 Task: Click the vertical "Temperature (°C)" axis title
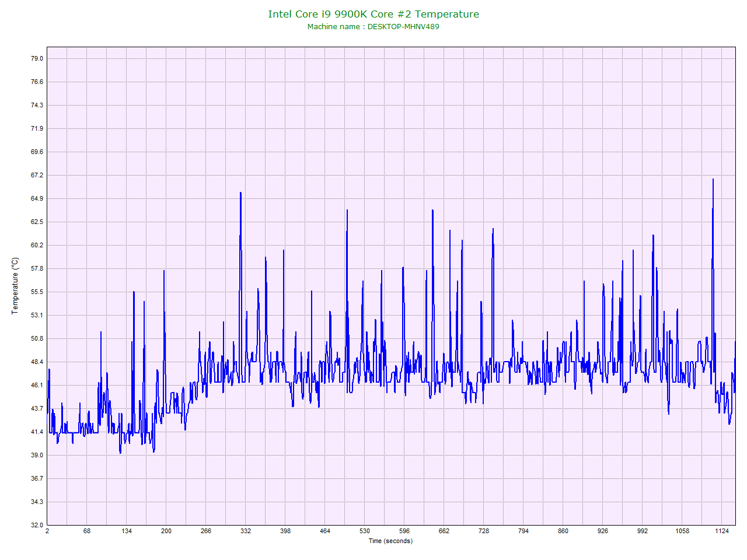(15, 286)
